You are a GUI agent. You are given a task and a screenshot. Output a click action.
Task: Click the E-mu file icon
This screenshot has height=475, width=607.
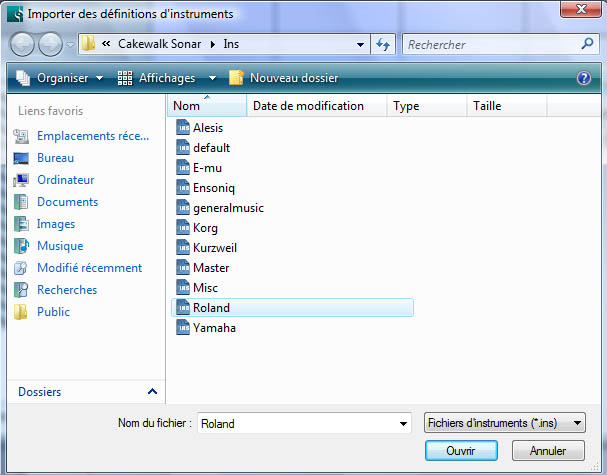click(183, 168)
